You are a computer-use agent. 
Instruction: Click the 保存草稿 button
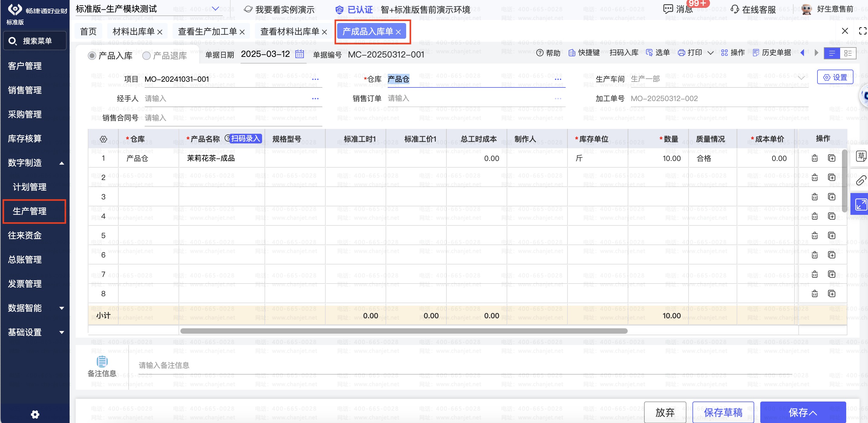click(723, 412)
